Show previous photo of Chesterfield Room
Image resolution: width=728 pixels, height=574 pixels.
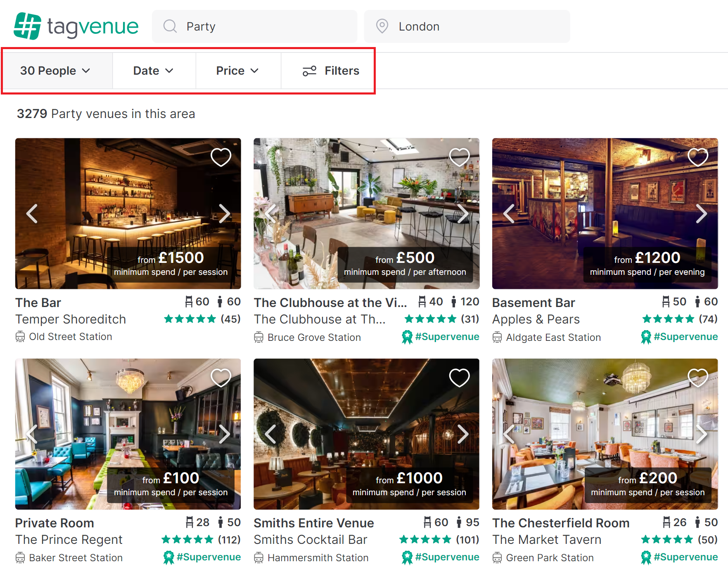pos(509,434)
